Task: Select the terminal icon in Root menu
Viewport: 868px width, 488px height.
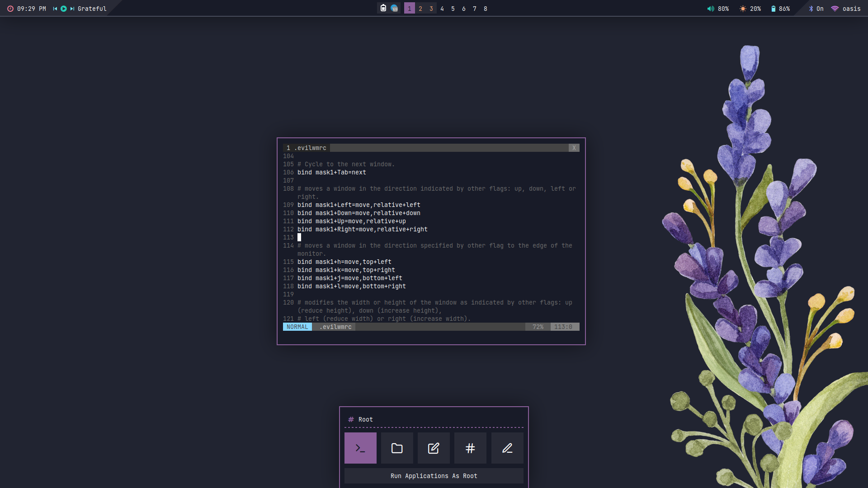Action: pos(360,448)
